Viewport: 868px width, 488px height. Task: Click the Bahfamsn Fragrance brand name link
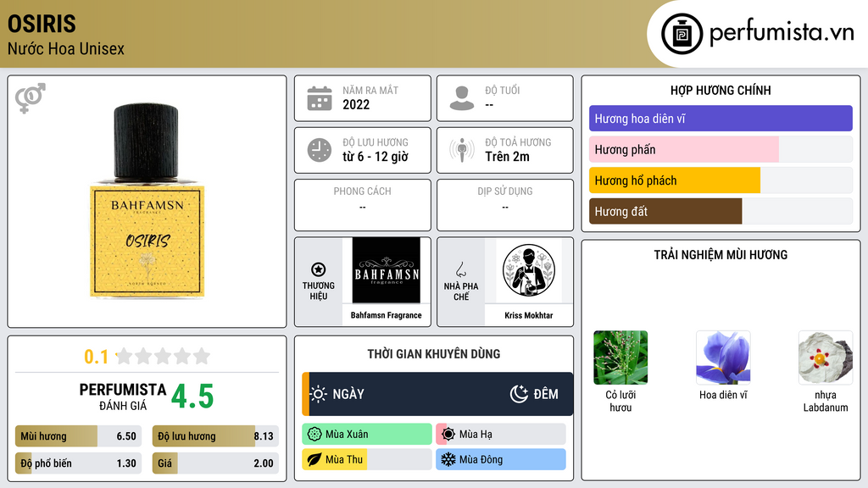coord(386,315)
